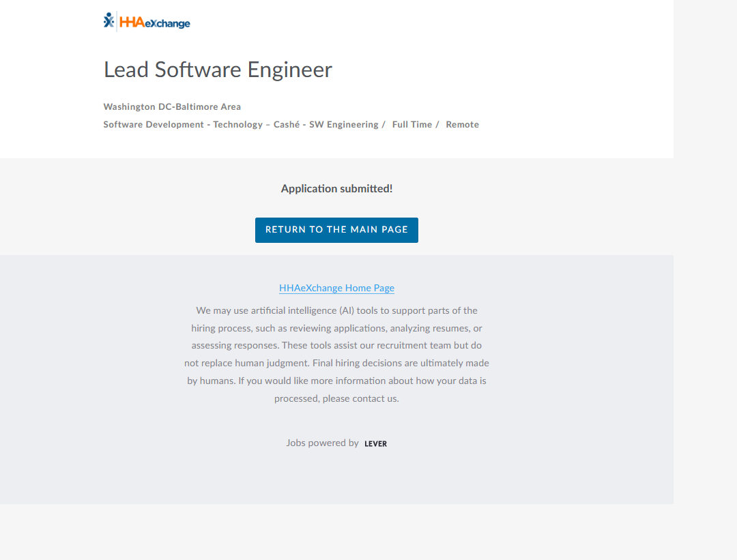Screen dimensions: 737x560
Task: Click the 'Caché' text in the job categories
Action: (287, 125)
